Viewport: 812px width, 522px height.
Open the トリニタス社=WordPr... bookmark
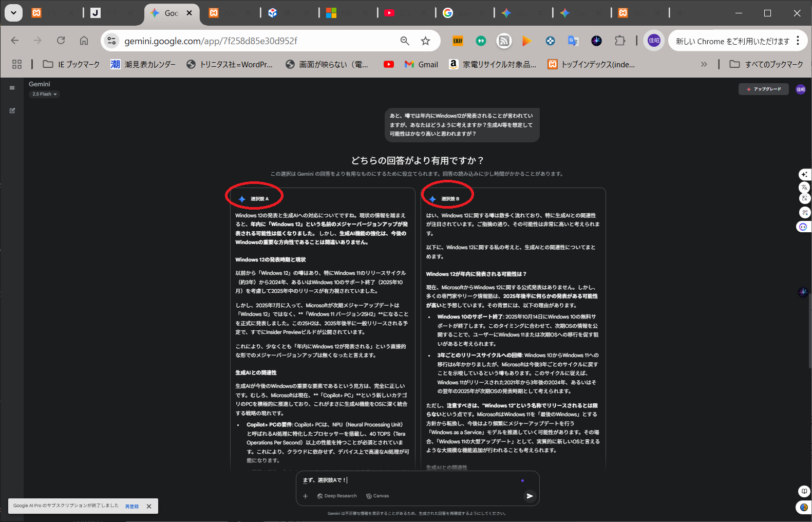[229, 64]
